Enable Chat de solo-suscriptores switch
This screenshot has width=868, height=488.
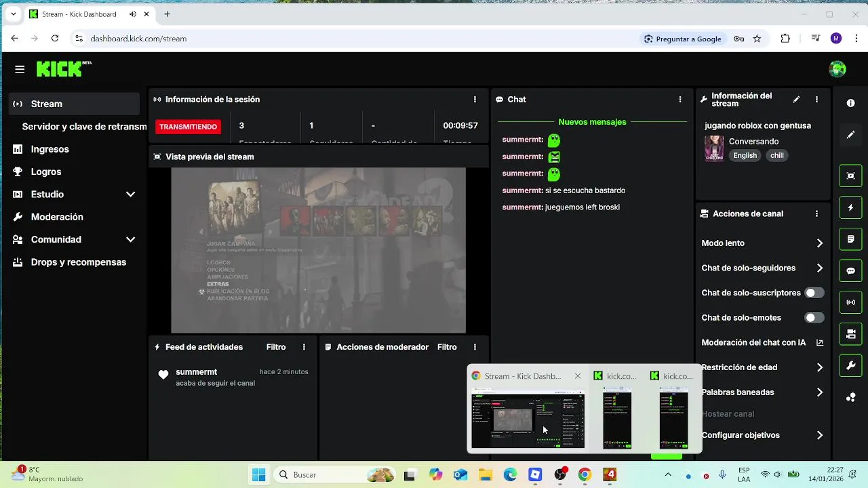814,293
